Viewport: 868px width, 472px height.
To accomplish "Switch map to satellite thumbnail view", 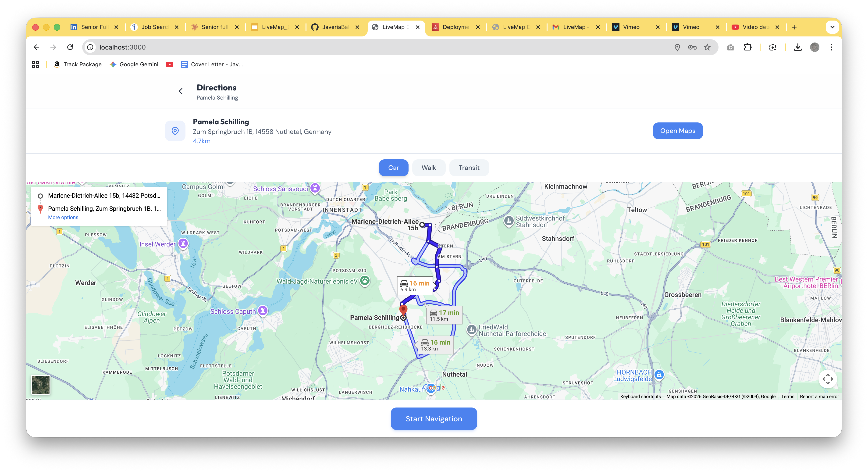I will (x=41, y=384).
